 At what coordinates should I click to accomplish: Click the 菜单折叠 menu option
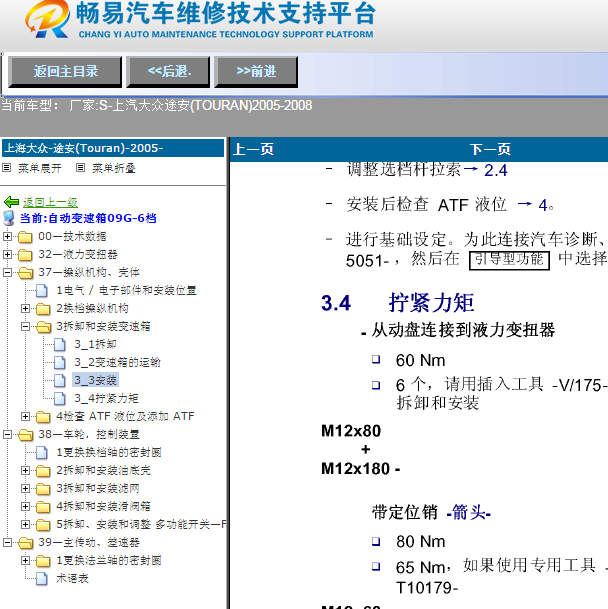(x=113, y=168)
